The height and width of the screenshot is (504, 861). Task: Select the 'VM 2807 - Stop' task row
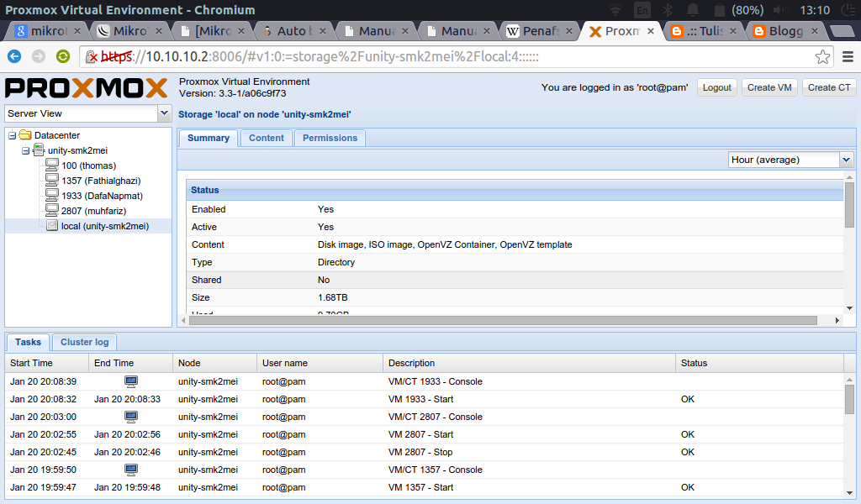pos(425,452)
